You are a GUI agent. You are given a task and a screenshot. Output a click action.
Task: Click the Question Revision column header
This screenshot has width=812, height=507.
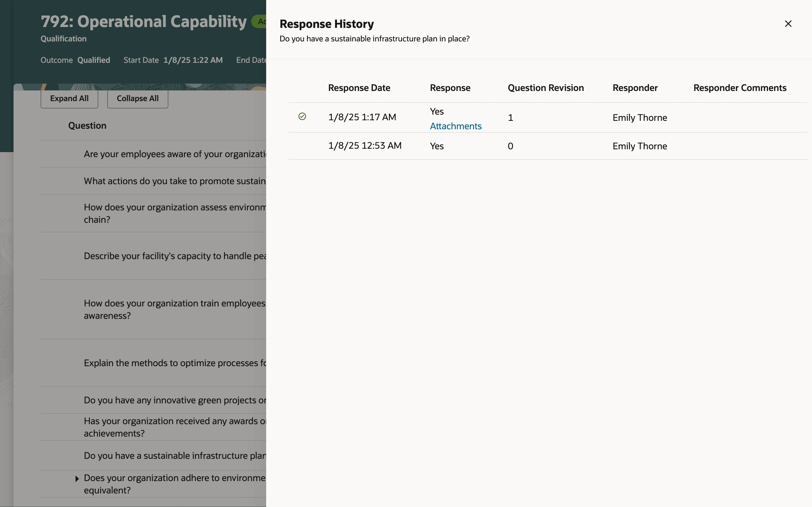click(x=545, y=88)
